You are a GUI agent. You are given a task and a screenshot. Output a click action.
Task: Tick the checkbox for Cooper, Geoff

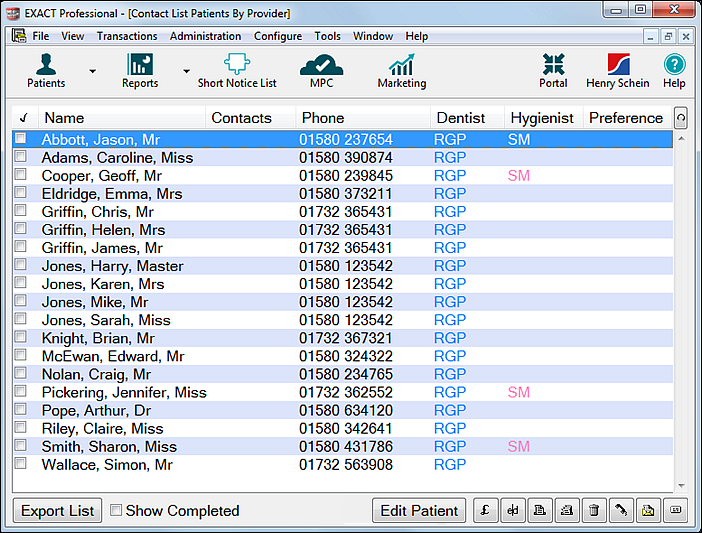pos(21,174)
